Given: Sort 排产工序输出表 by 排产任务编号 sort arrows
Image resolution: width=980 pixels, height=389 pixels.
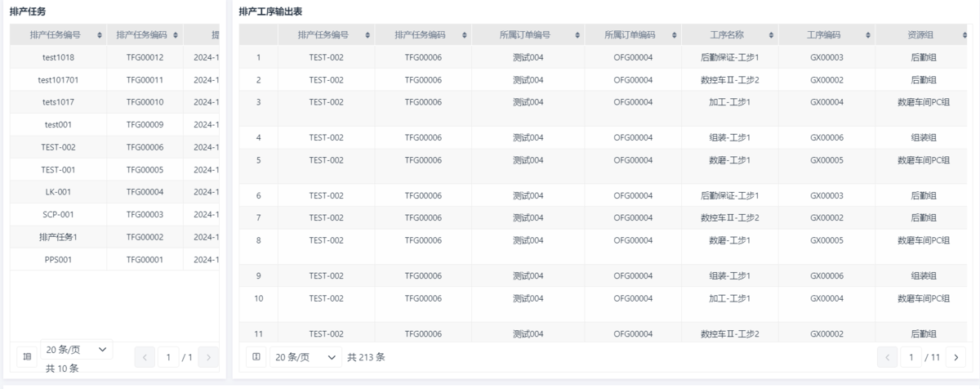Looking at the screenshot, I should click(x=367, y=35).
